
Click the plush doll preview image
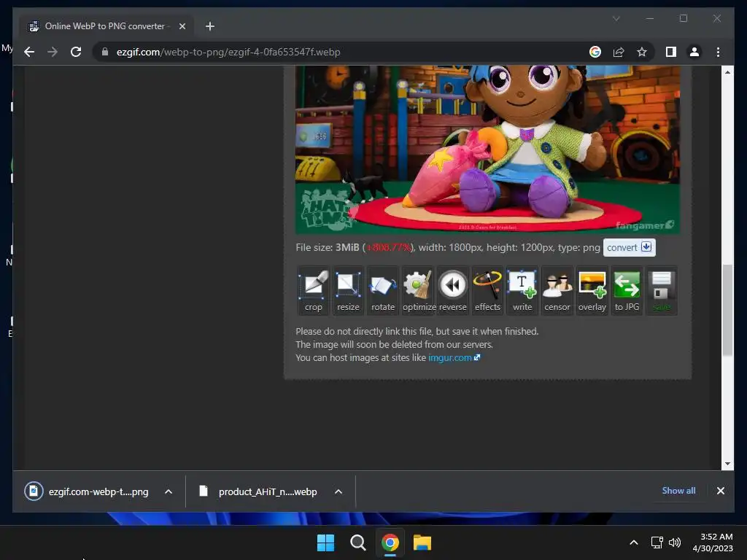487,149
